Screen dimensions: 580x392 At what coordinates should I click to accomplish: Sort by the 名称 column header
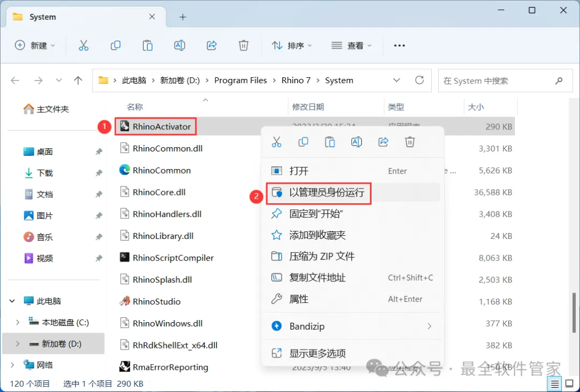[135, 107]
